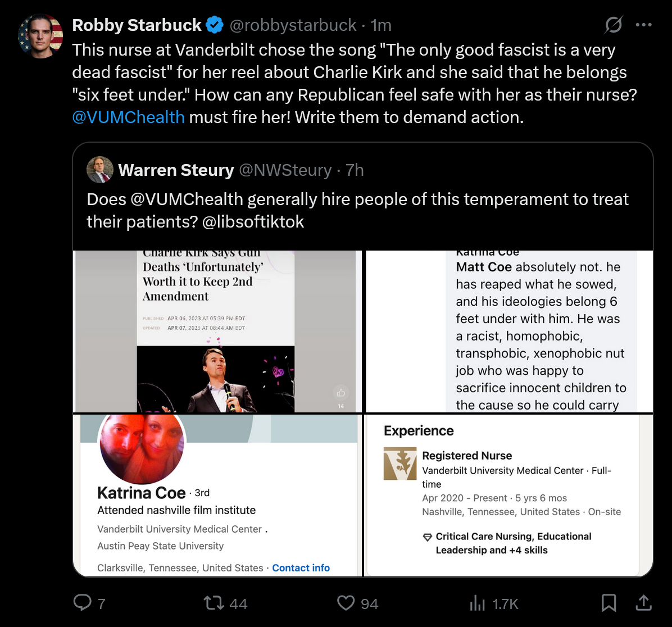Screen dimensions: 672x627
Task: Open the Grok circle-slash icon
Action: [614, 25]
